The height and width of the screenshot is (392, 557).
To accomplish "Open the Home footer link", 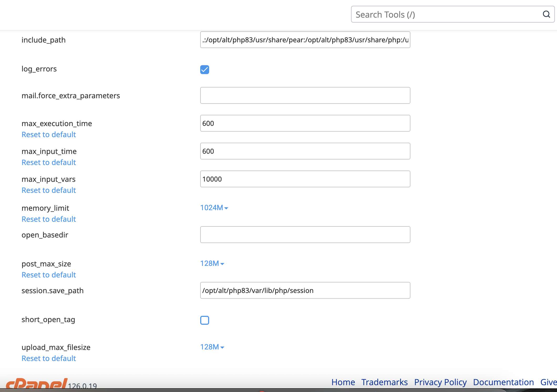I will [343, 382].
